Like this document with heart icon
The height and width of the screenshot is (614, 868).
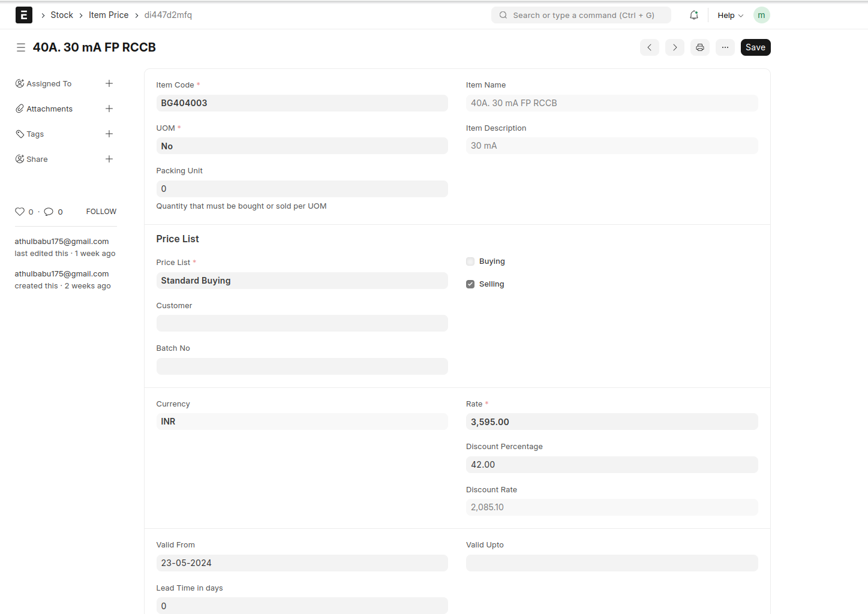20,212
